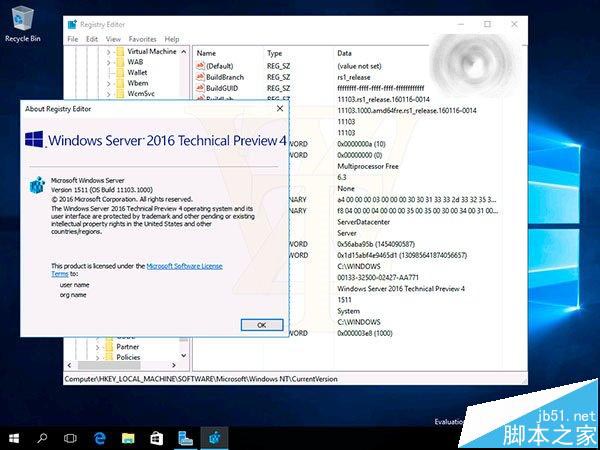Click tree pane scroll up arrow
The height and width of the screenshot is (450, 600).
tap(184, 51)
